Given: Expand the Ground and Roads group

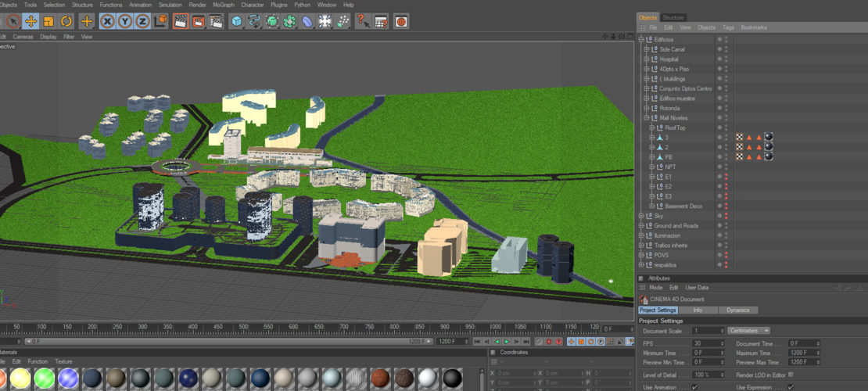Looking at the screenshot, I should 642,226.
